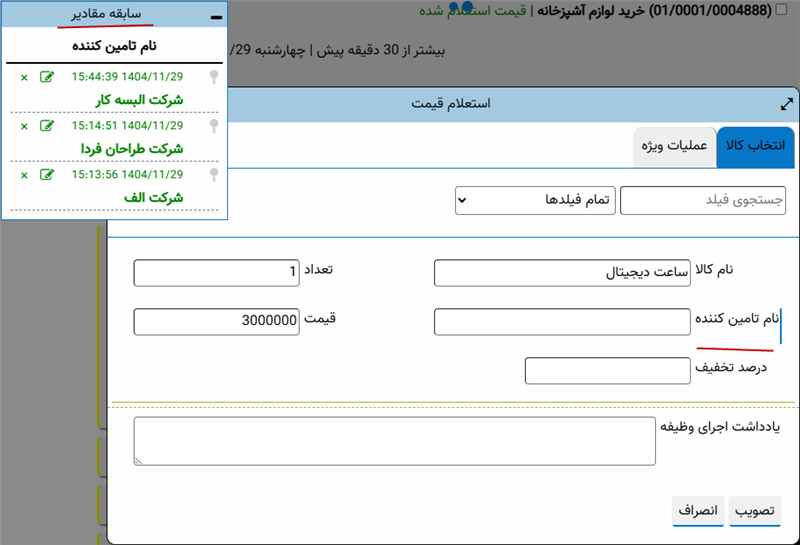The width and height of the screenshot is (800, 545).
Task: Delete the شرکت طراحان فردا history entry
Action: [x=24, y=126]
